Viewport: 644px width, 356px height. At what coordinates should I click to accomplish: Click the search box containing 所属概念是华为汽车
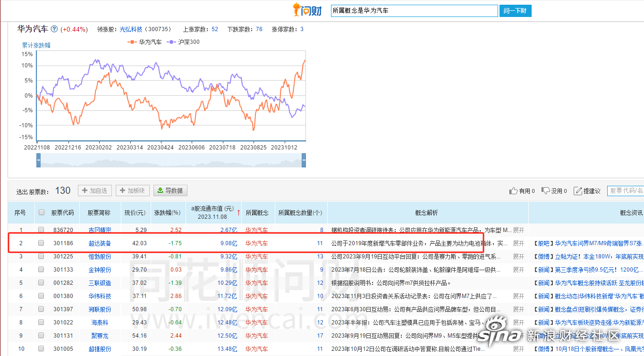point(414,10)
